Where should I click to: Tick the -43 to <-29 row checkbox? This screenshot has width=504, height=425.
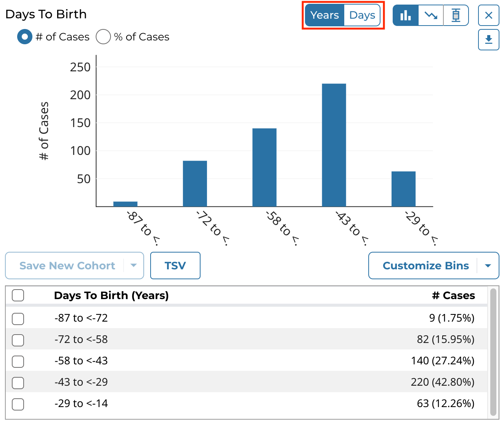[x=18, y=383]
